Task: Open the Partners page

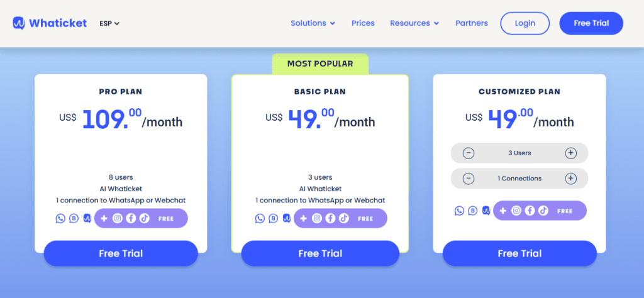Action: point(471,23)
